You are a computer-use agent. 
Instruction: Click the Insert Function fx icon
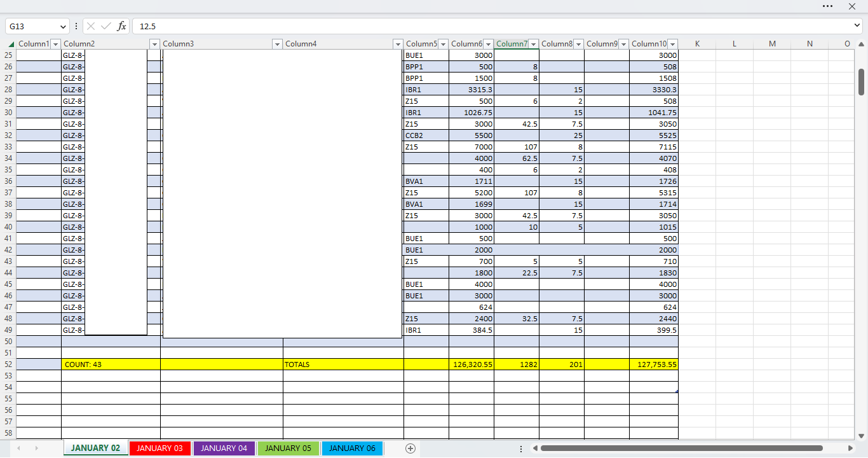(121, 26)
